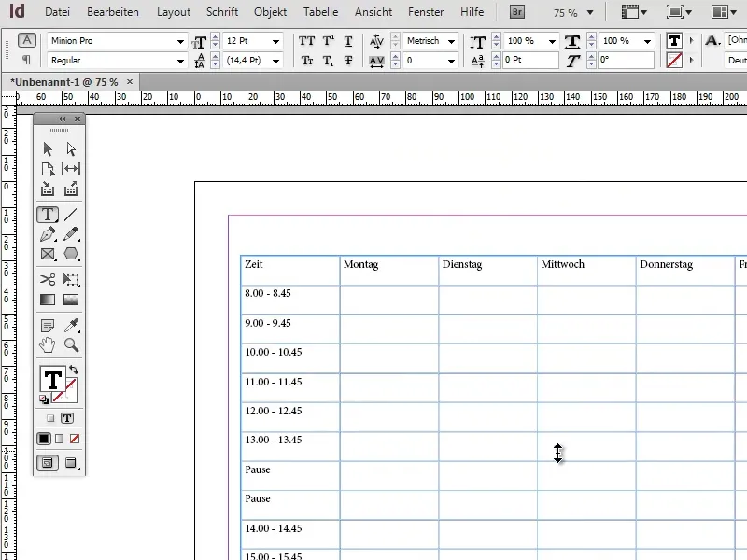Toggle Superscript formatting
The image size is (747, 560).
click(x=329, y=41)
